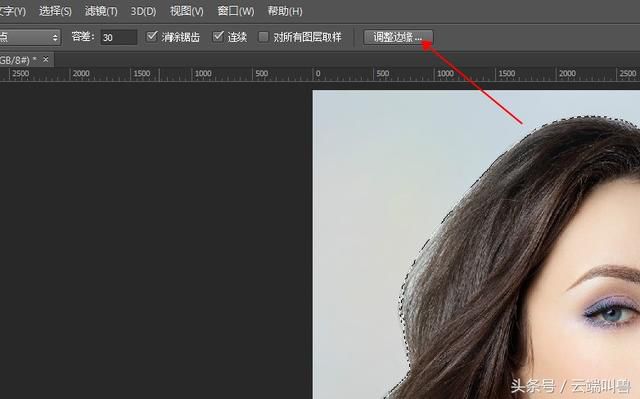640x399 pixels.
Task: Uncheck the 消除锯齿 anti-alias checkbox
Action: [152, 36]
